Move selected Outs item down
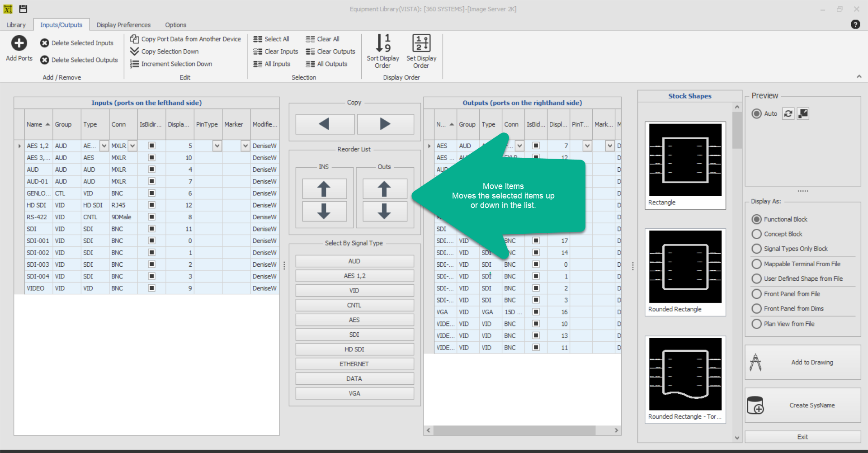 pos(384,211)
